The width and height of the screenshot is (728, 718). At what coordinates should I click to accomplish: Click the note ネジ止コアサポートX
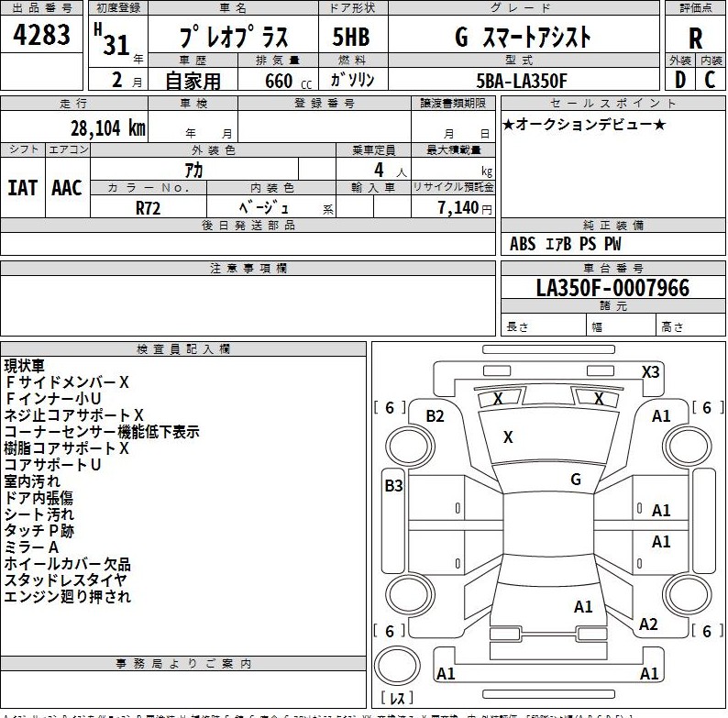tap(74, 415)
